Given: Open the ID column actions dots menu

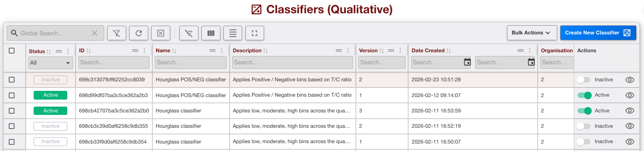Looking at the screenshot, I should tap(144, 51).
